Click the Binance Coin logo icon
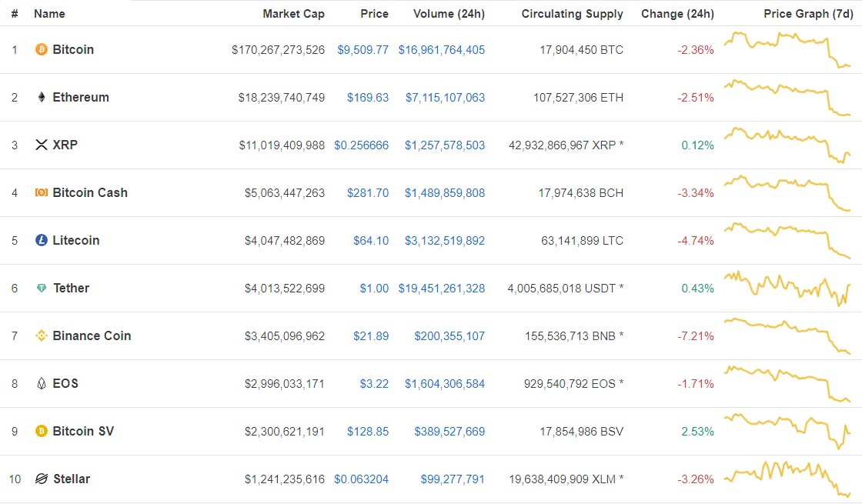This screenshot has height=504, width=862. click(x=42, y=335)
